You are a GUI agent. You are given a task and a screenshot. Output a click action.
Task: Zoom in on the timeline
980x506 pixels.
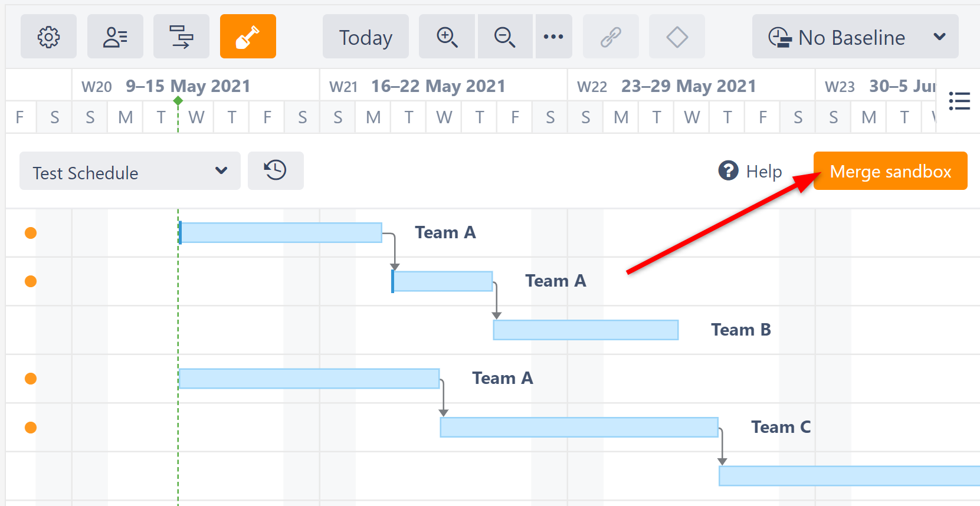[447, 37]
